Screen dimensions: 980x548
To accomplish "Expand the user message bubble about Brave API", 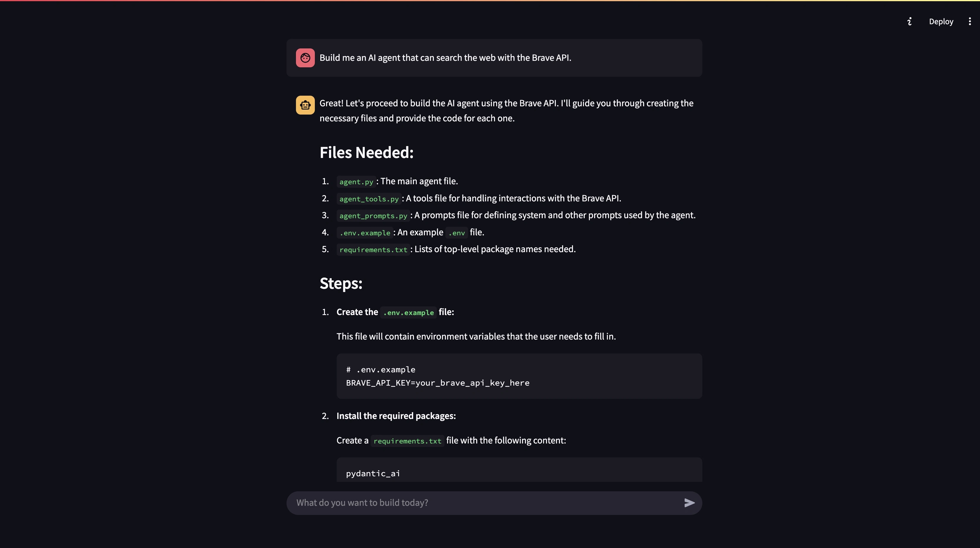I will pyautogui.click(x=494, y=58).
